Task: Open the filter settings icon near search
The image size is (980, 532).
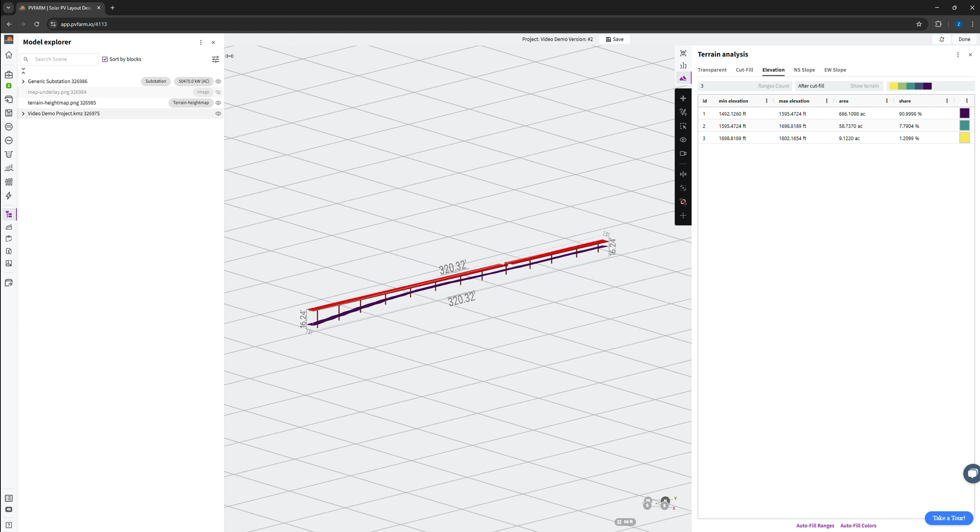Action: [215, 59]
